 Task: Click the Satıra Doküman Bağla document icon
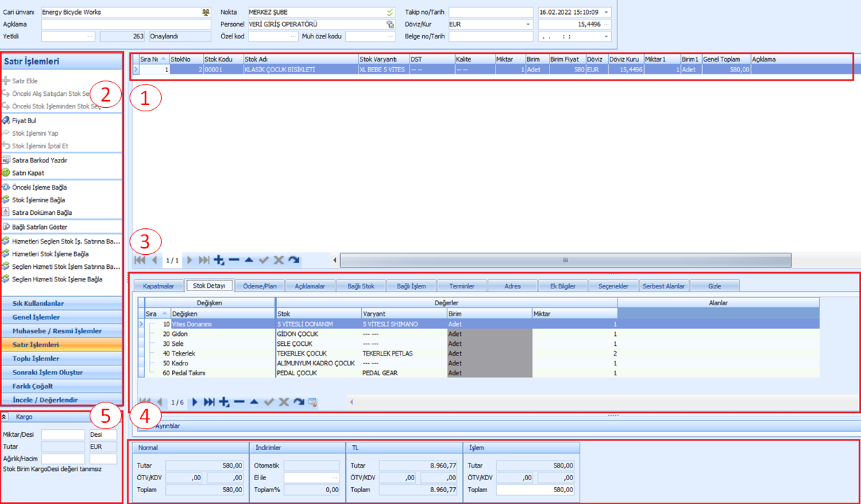pos(6,212)
